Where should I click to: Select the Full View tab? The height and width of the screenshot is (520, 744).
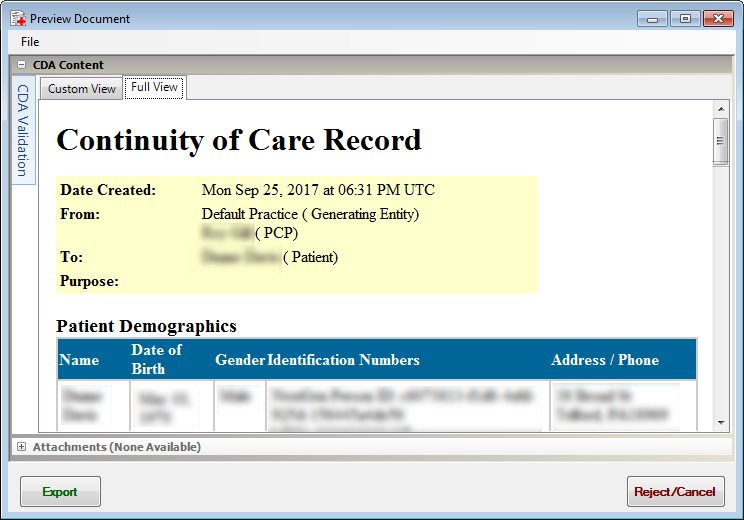point(154,87)
